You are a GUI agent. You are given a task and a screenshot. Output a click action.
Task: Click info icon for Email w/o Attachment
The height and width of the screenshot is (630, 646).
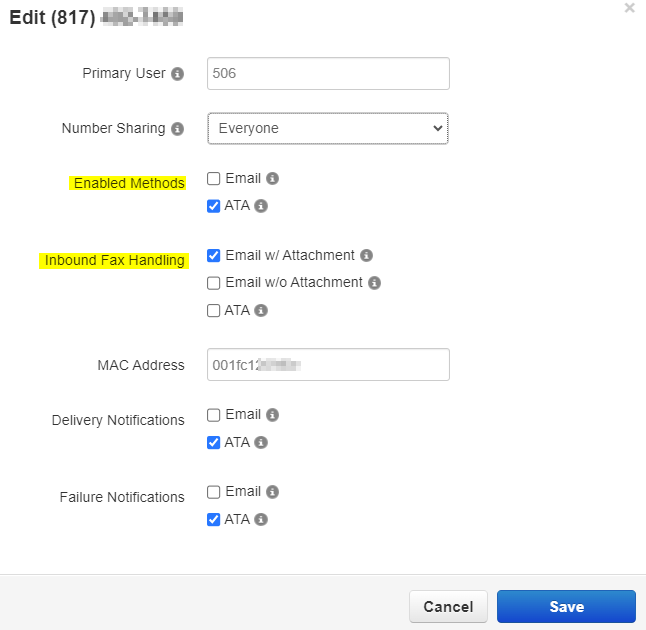click(x=374, y=283)
